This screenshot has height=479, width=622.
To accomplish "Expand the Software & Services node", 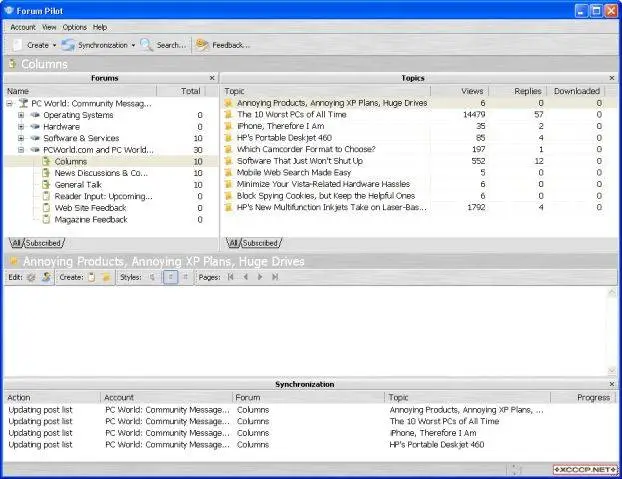I will pyautogui.click(x=21, y=138).
